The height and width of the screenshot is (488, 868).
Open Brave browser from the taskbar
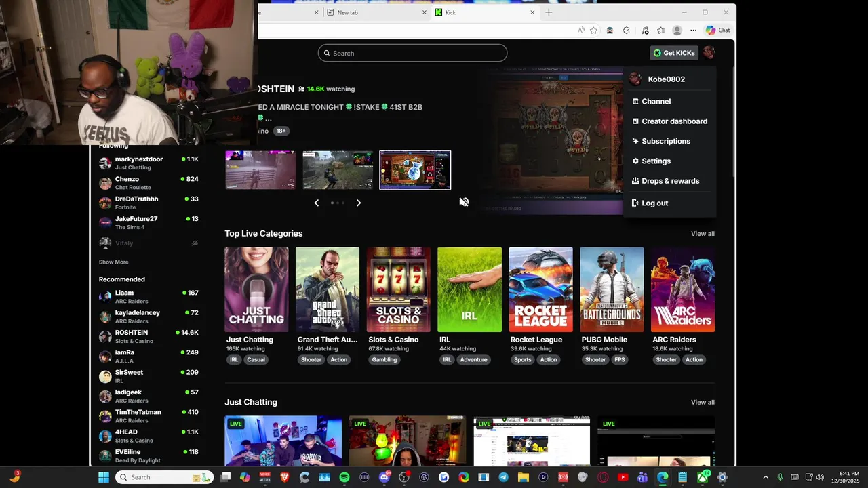click(x=285, y=477)
